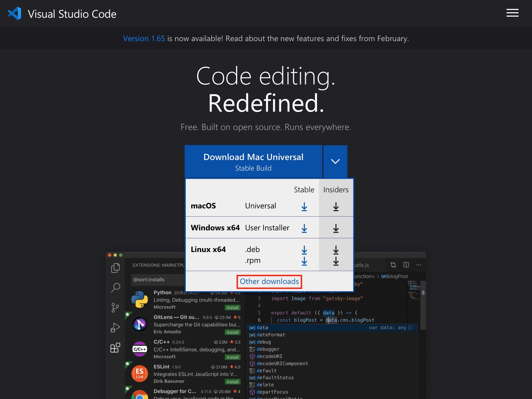Download Linux .deb Stable package

coord(304,250)
